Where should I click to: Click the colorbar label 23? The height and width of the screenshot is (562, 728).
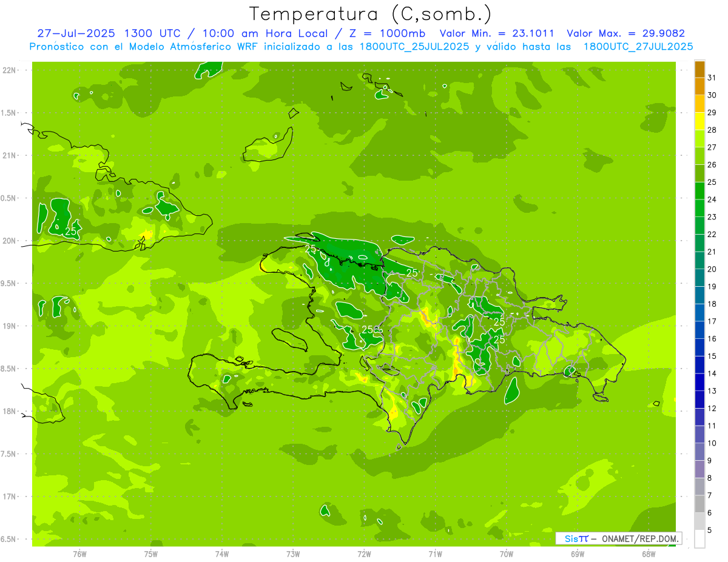pyautogui.click(x=712, y=217)
